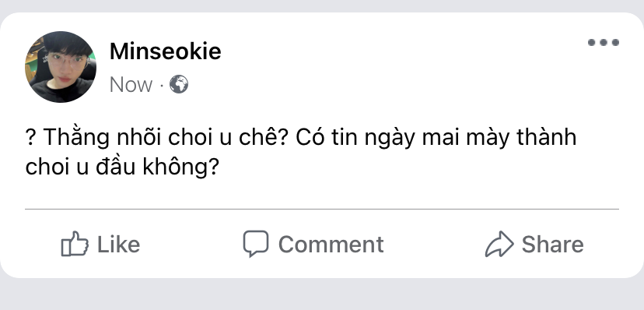This screenshot has height=310, width=644.
Task: Open the three-dot post options menu
Action: point(604,42)
